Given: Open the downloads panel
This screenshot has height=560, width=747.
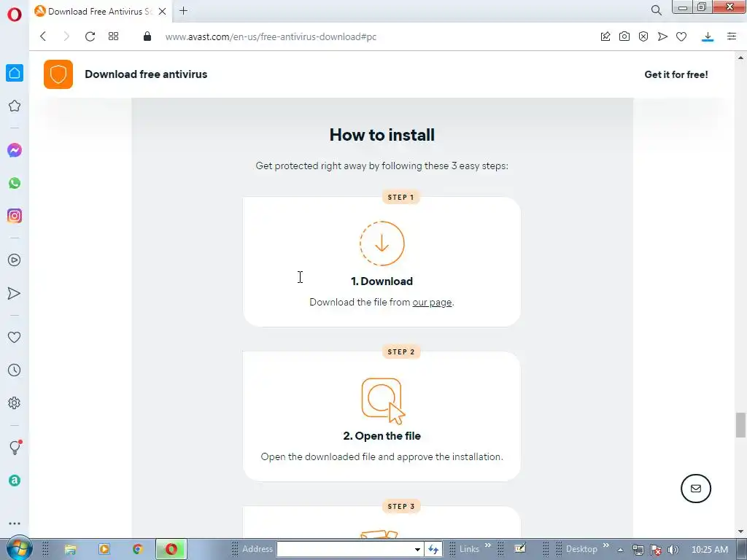Looking at the screenshot, I should (x=708, y=36).
